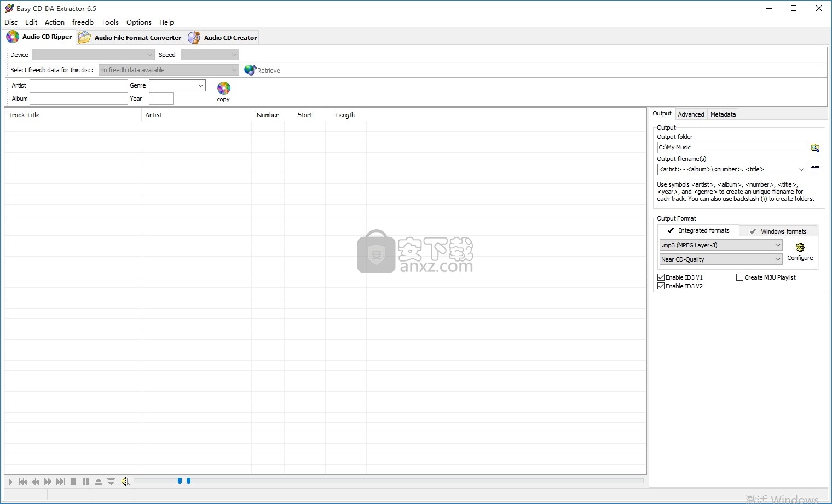The width and height of the screenshot is (832, 504).
Task: Load the disc tray (close tray icon)
Action: [x=111, y=482]
